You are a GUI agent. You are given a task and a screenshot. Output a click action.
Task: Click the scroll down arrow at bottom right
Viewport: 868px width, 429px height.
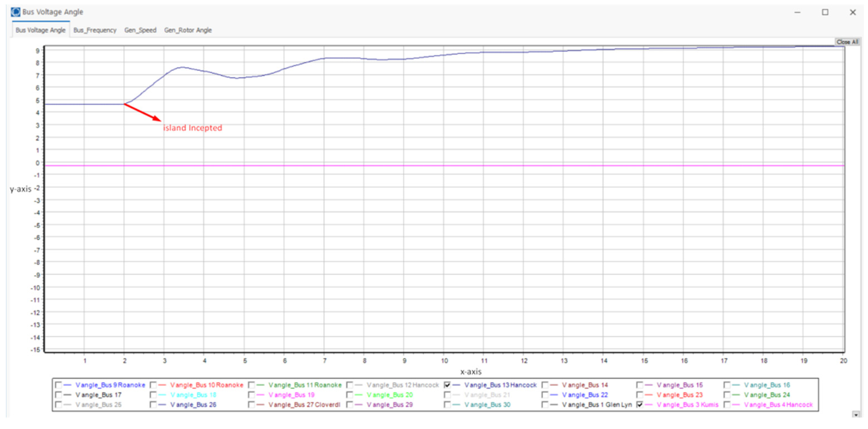click(x=856, y=415)
